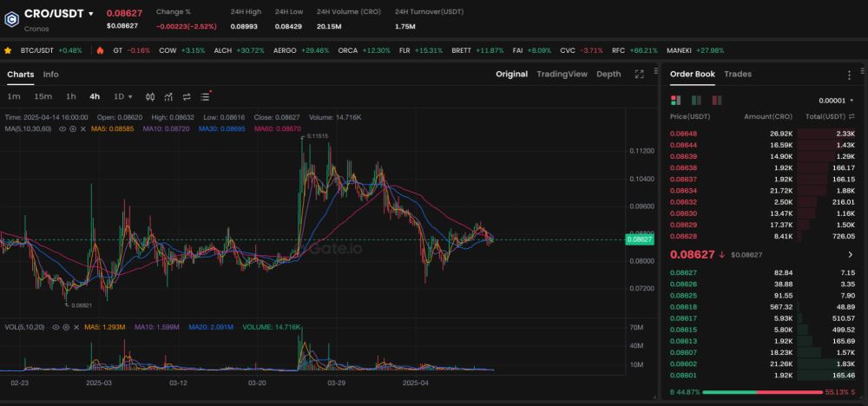
Task: Toggle VOL indicator visibility eye icon
Action: pyautogui.click(x=56, y=327)
